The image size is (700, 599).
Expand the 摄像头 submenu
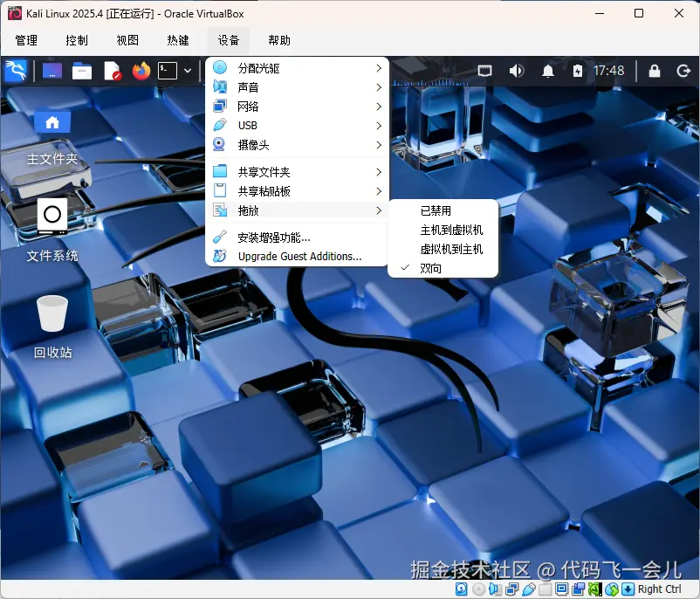pyautogui.click(x=298, y=145)
